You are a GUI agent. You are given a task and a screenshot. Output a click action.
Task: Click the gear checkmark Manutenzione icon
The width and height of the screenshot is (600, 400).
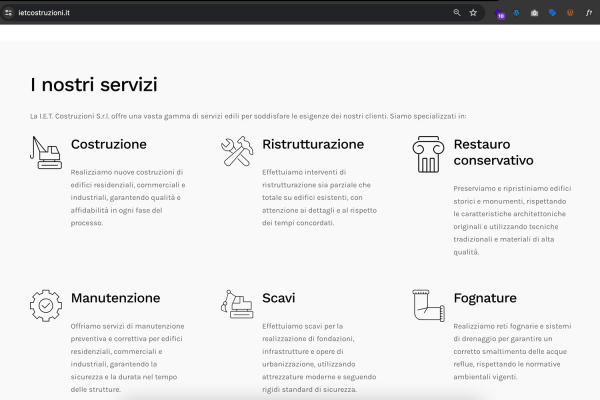click(x=46, y=304)
